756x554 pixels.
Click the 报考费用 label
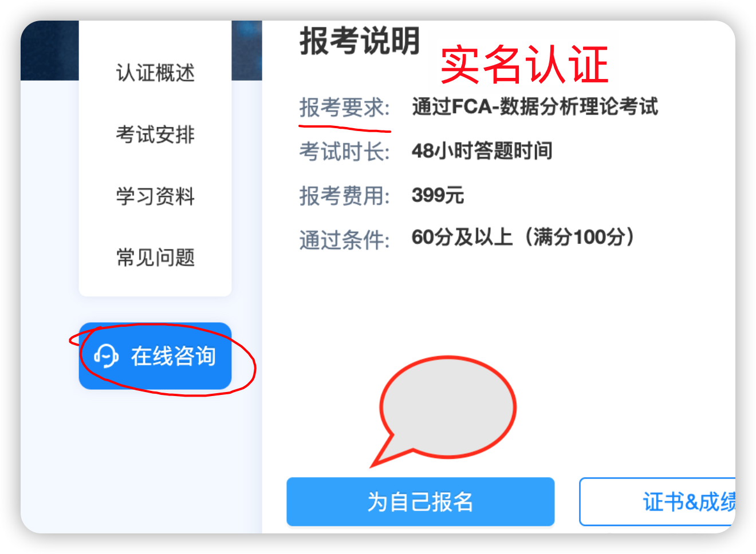coord(344,196)
